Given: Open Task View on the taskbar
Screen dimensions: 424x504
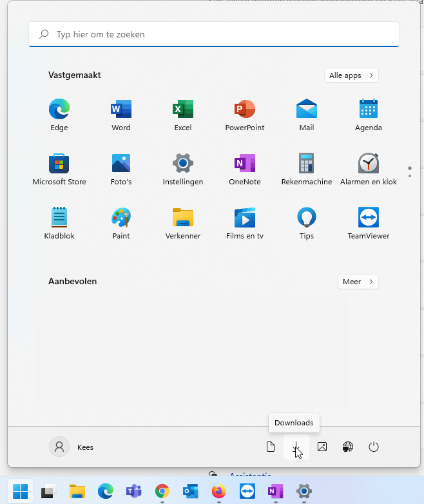Looking at the screenshot, I should 48,491.
